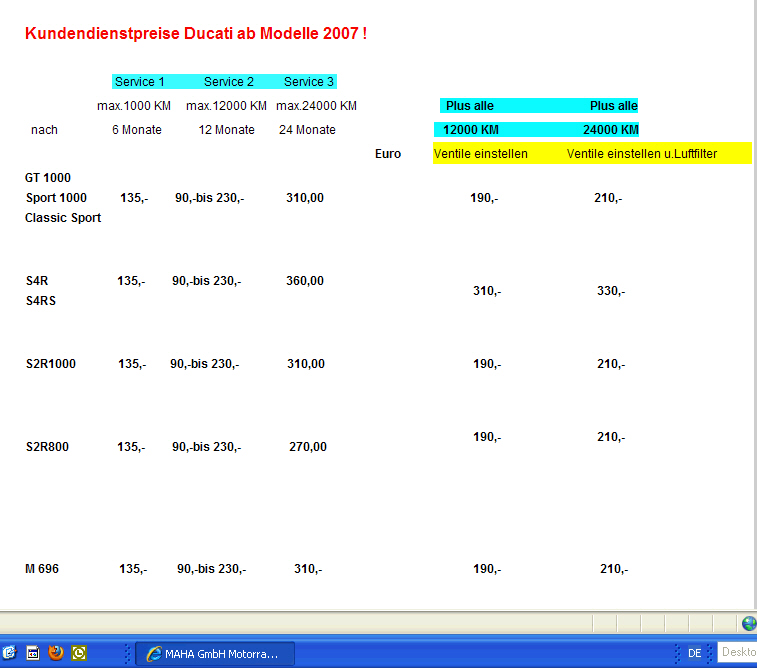
Task: Click Sport 1000 Service 3 price 310,00
Action: click(x=305, y=198)
